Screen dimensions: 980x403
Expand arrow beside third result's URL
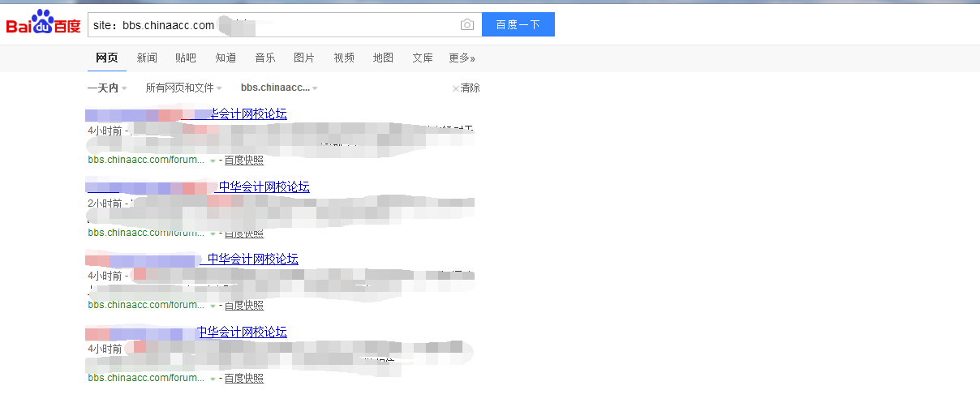pos(213,307)
